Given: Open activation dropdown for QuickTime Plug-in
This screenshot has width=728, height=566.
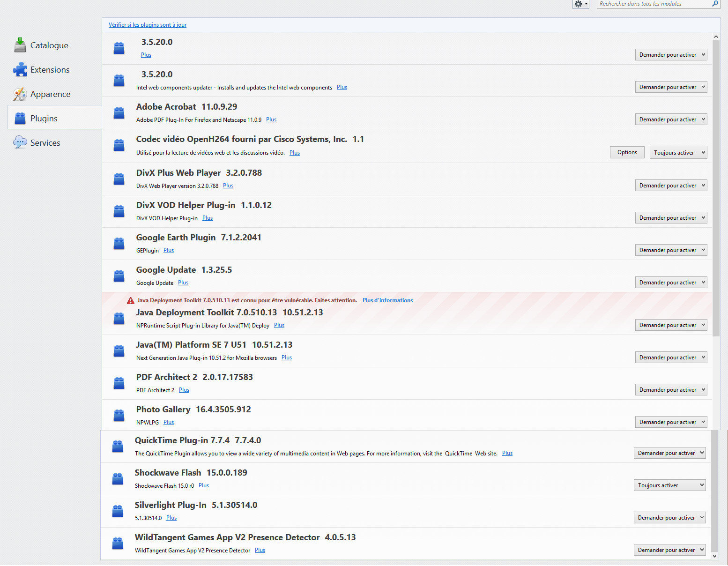Looking at the screenshot, I should pos(669,453).
